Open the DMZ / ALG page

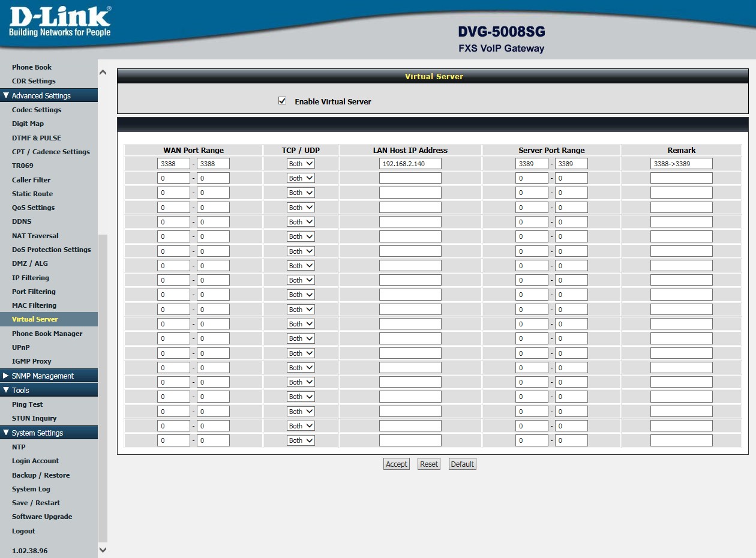pyautogui.click(x=30, y=263)
